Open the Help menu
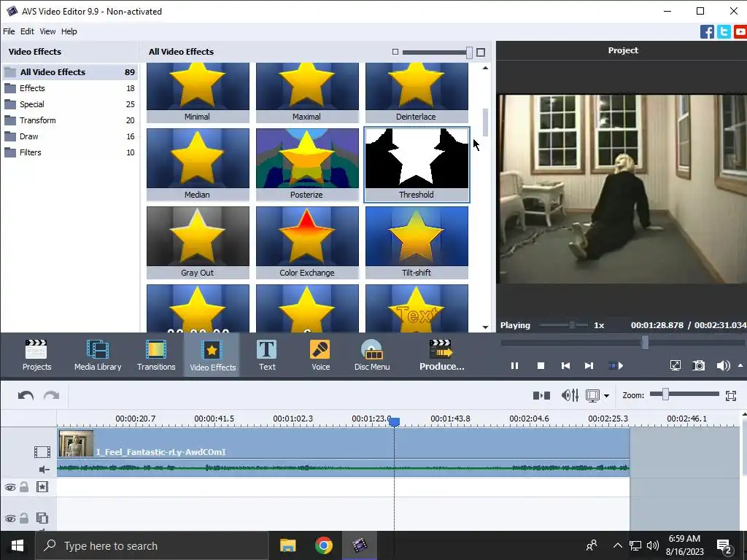Image resolution: width=747 pixels, height=560 pixels. (x=69, y=31)
